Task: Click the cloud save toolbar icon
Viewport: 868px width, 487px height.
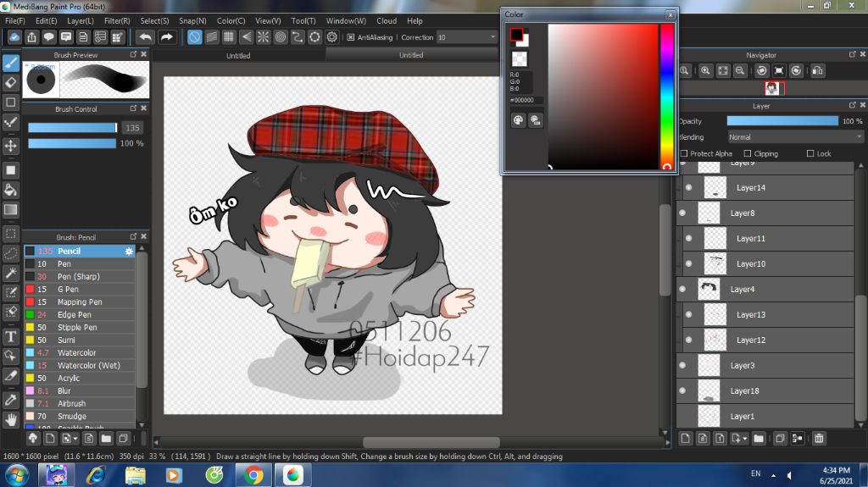Action: click(14, 37)
